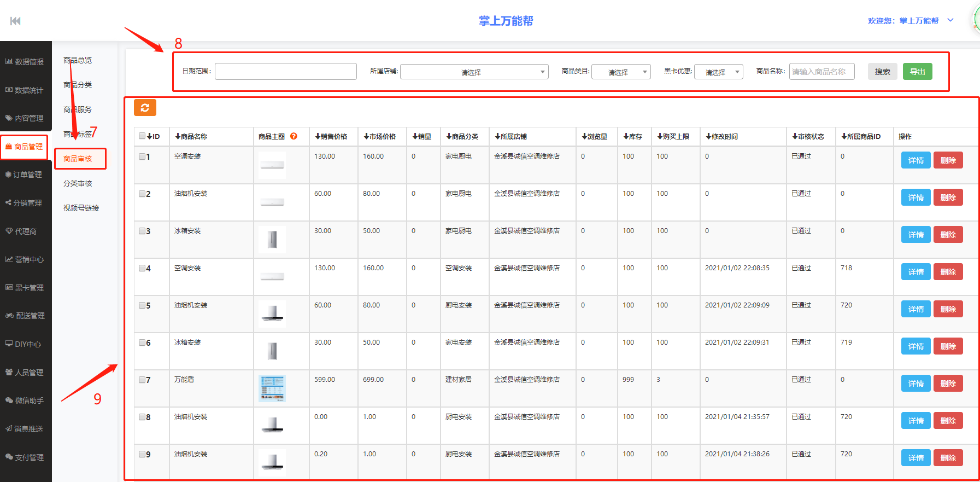The width and height of the screenshot is (980, 482).
Task: Switch to 商品分类 submenu item
Action: coord(78,85)
